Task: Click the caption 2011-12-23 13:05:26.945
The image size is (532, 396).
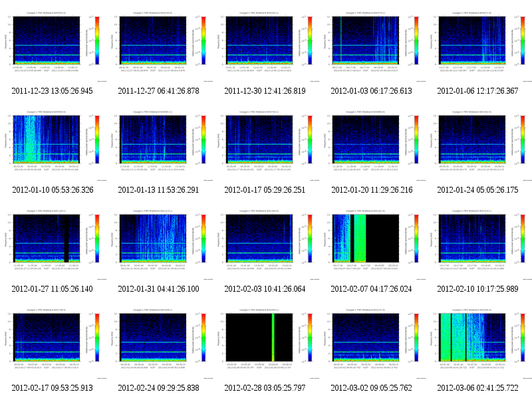Action: (x=52, y=91)
